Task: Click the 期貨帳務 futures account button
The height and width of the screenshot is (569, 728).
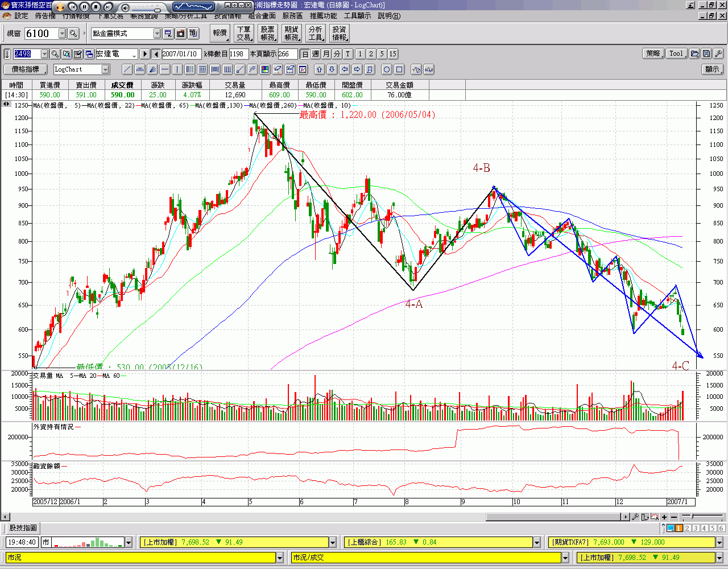Action: (292, 34)
